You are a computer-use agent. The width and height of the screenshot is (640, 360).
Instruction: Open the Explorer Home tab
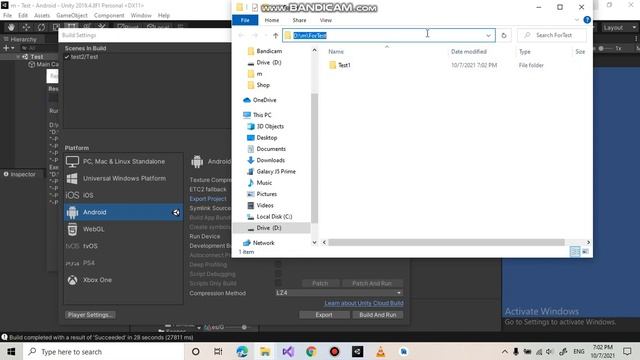coord(271,20)
